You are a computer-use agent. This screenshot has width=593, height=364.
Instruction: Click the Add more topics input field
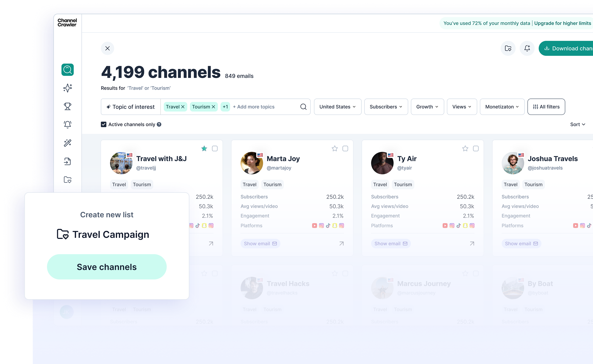(x=264, y=107)
